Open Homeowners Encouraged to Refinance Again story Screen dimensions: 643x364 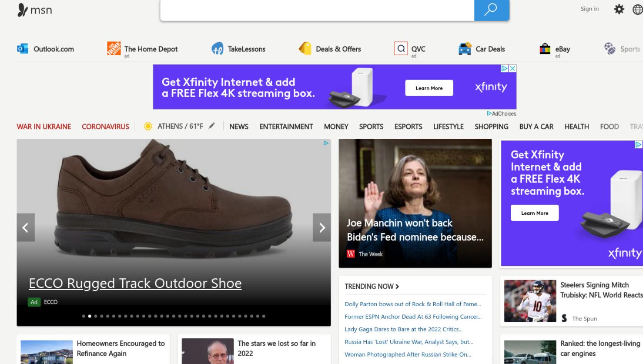(x=121, y=348)
